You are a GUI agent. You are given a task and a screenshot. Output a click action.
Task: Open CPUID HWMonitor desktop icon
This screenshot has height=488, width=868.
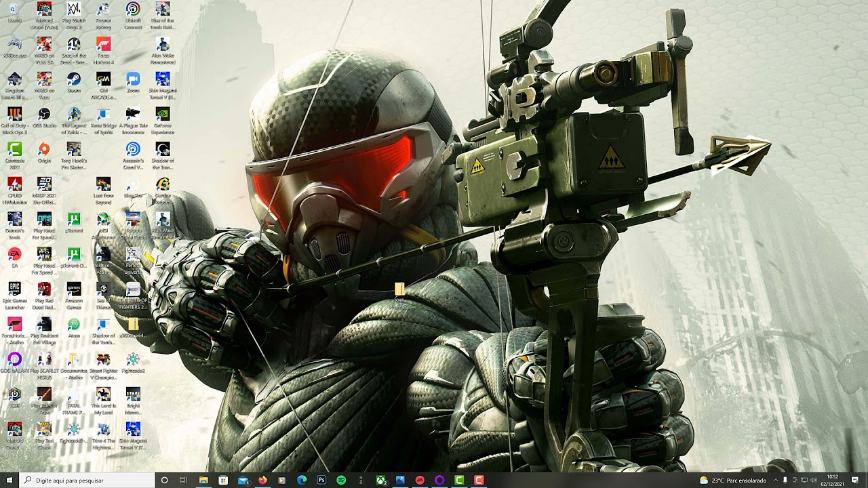pos(14,192)
